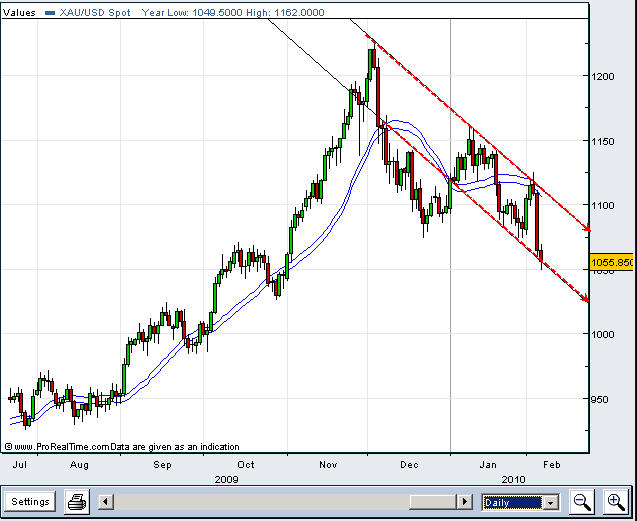Click the blue XAU/USD legend swatch
Image resolution: width=637 pixels, height=521 pixels.
coord(50,13)
